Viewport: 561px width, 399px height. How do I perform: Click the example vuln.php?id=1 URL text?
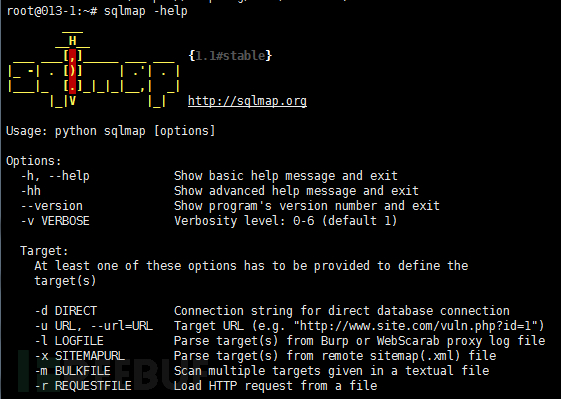pyautogui.click(x=421, y=326)
